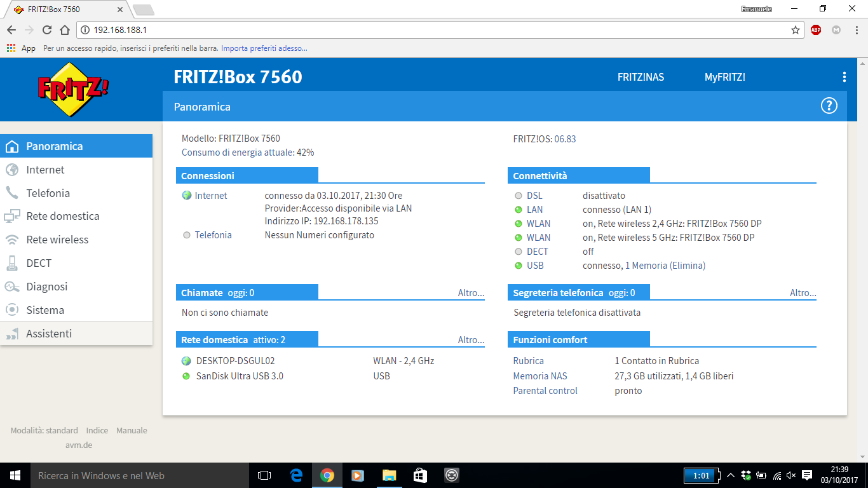Click the DECT phone icon
868x488 pixels.
click(11, 263)
